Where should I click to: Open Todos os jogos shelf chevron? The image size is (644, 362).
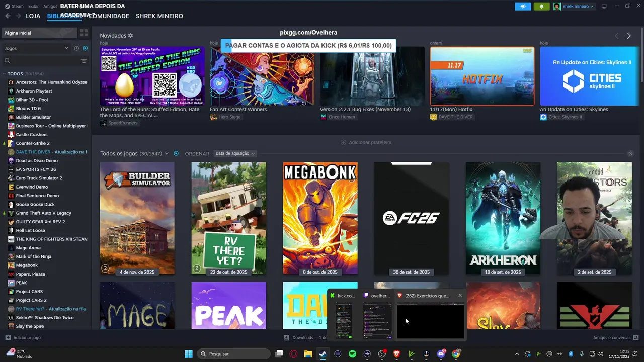coord(167,153)
